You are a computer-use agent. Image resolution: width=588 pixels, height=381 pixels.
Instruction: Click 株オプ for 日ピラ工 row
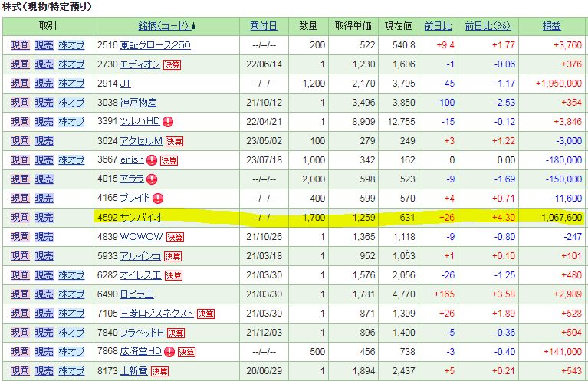click(x=71, y=294)
